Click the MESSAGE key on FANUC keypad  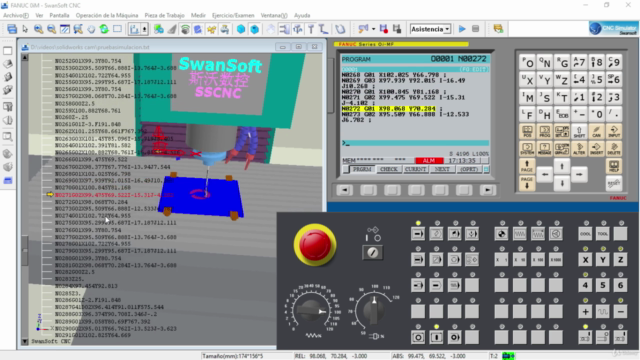pyautogui.click(x=544, y=149)
